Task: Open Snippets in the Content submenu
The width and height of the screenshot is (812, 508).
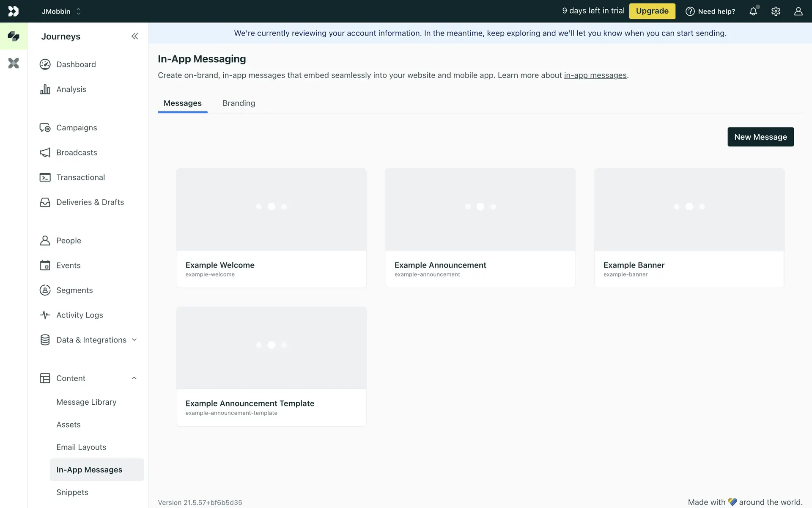Action: (x=72, y=492)
